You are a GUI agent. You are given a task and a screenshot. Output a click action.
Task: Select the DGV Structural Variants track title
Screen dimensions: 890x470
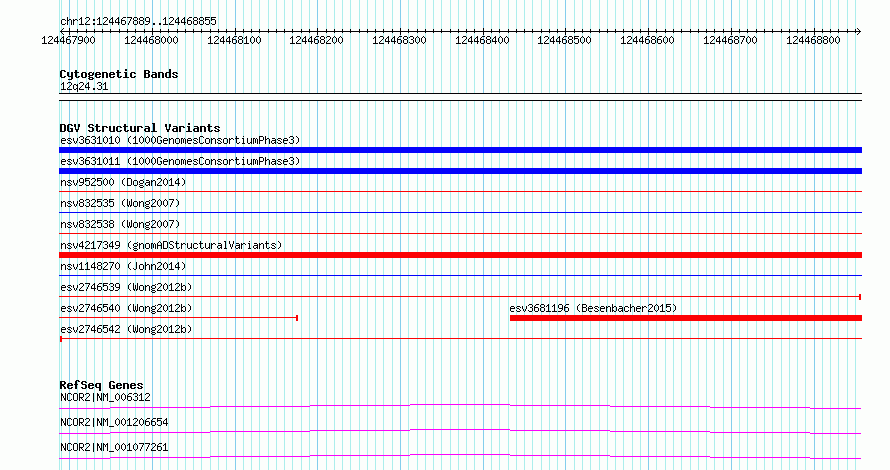pyautogui.click(x=140, y=128)
